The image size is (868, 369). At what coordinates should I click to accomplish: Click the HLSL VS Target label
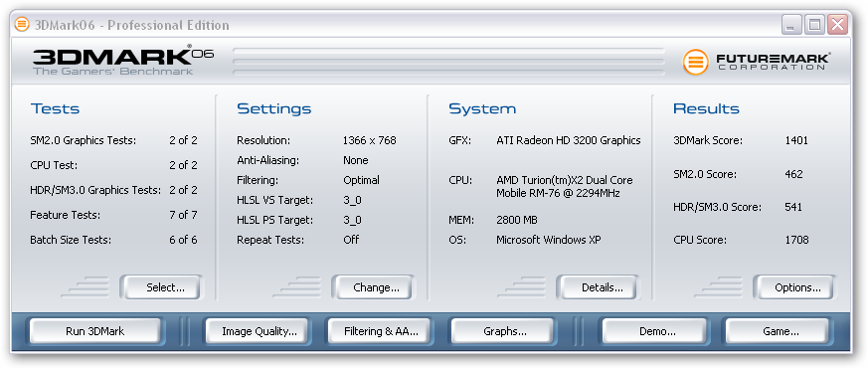(274, 200)
